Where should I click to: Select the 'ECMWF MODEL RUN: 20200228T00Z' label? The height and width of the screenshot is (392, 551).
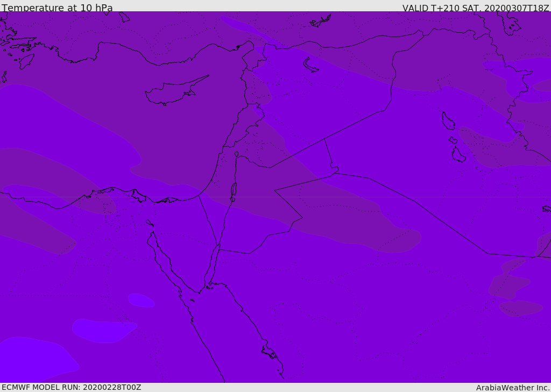pyautogui.click(x=72, y=387)
